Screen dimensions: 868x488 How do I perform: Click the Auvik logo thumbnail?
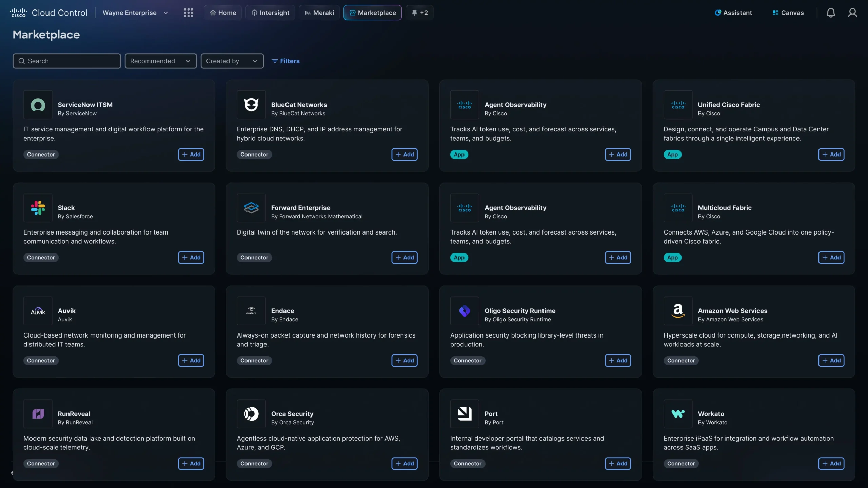tap(38, 311)
